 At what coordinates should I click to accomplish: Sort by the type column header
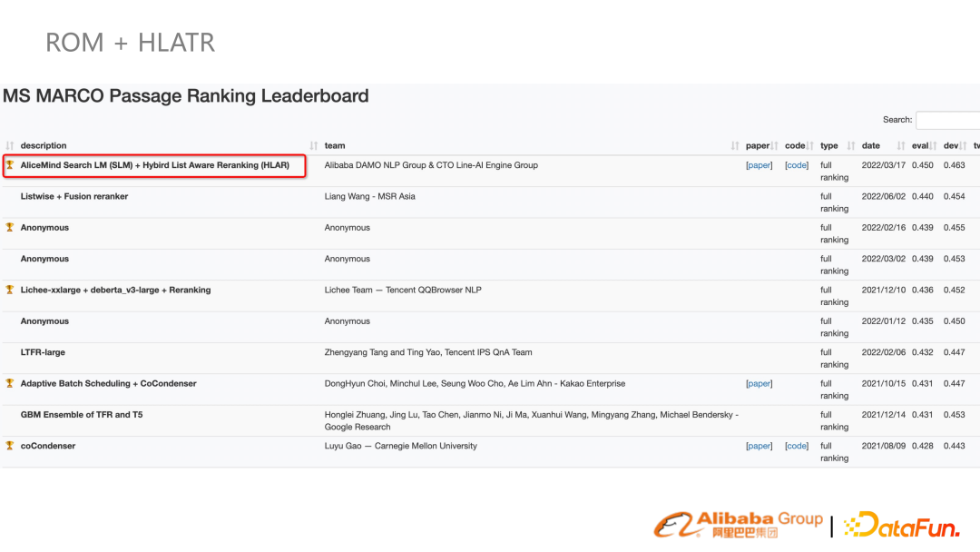pos(829,145)
